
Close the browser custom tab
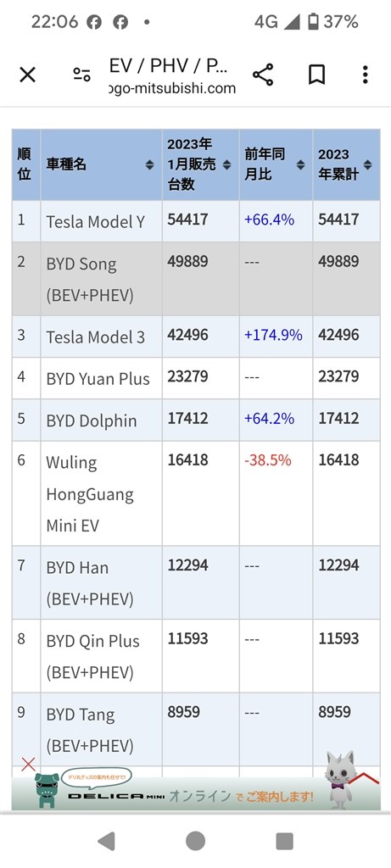point(27,75)
